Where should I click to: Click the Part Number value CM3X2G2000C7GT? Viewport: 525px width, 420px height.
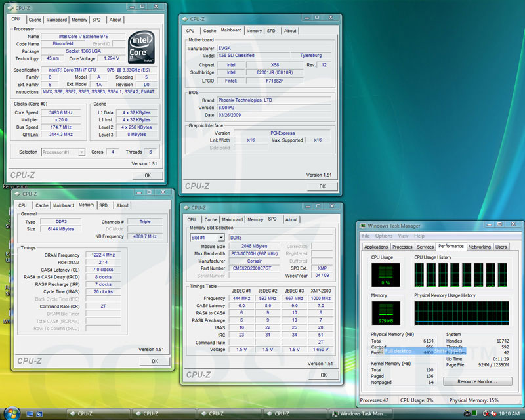tap(254, 268)
